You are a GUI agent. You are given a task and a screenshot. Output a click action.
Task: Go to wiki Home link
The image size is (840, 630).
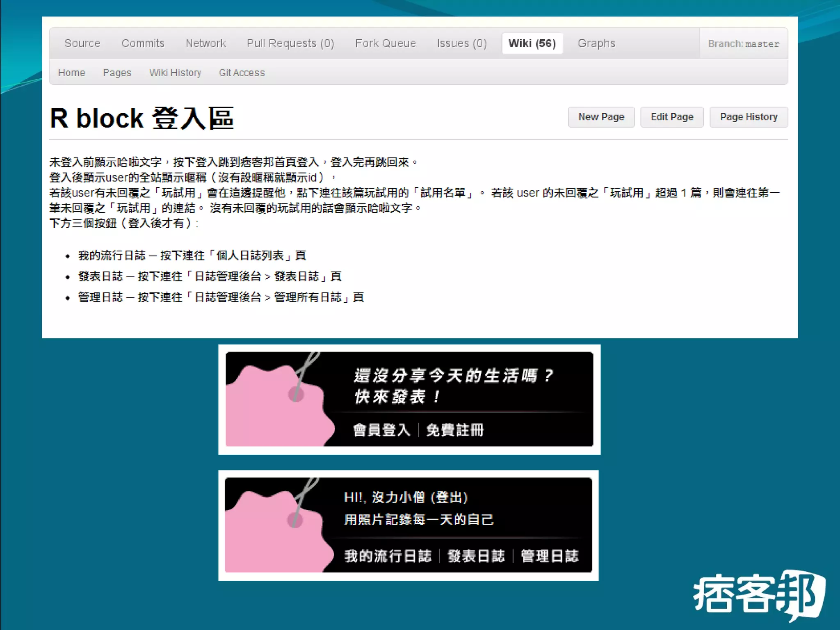click(71, 73)
